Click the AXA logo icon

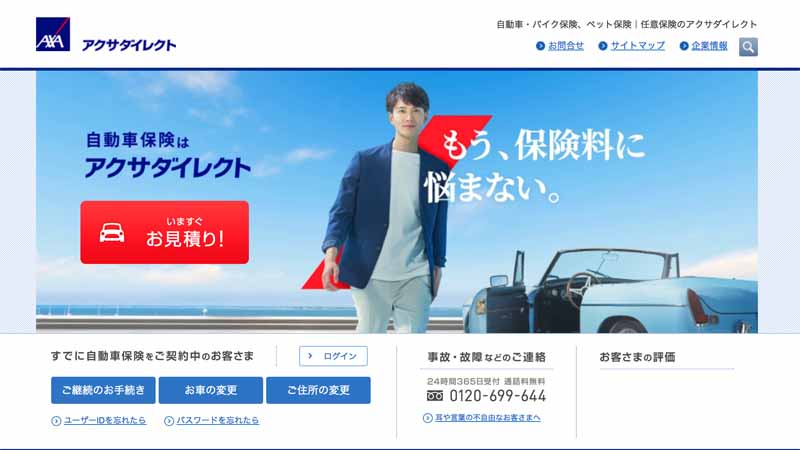[53, 34]
